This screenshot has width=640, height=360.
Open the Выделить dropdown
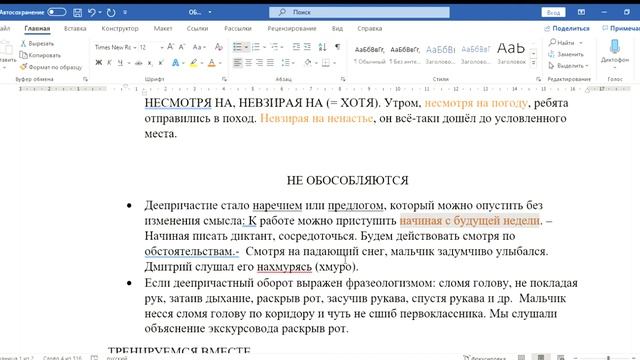(x=568, y=65)
